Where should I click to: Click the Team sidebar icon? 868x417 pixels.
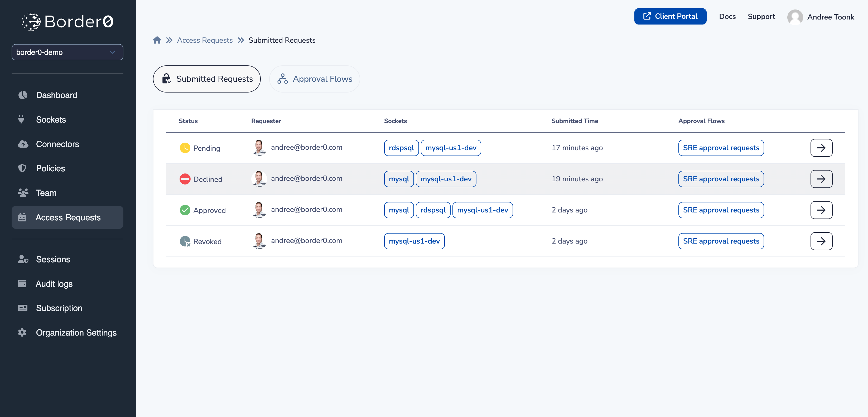(23, 192)
